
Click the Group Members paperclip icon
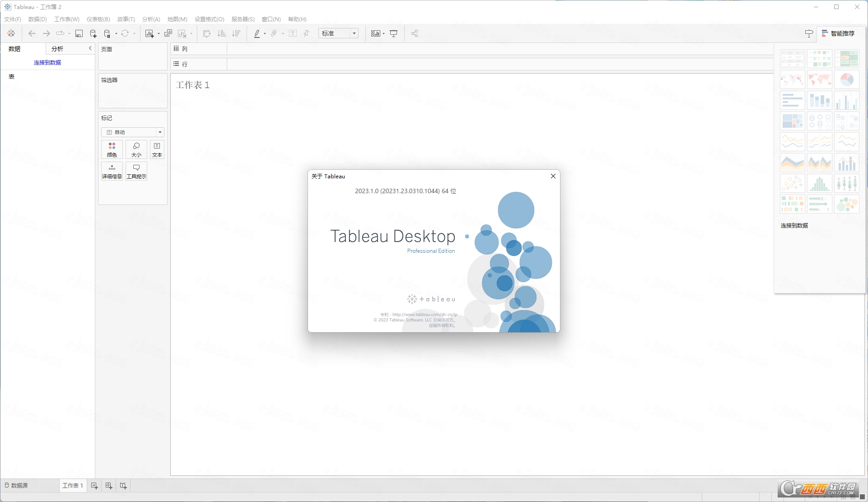[274, 33]
